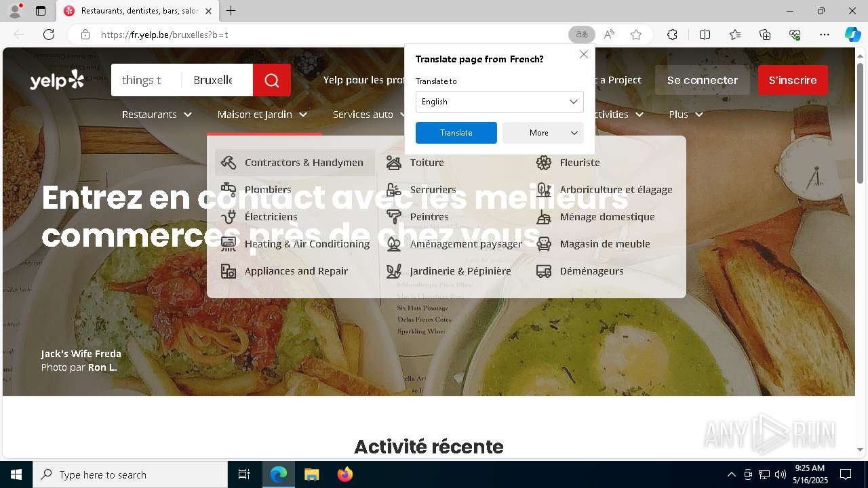Viewport: 868px width, 488px height.
Task: Open File Explorer from taskbar
Action: pyautogui.click(x=311, y=474)
